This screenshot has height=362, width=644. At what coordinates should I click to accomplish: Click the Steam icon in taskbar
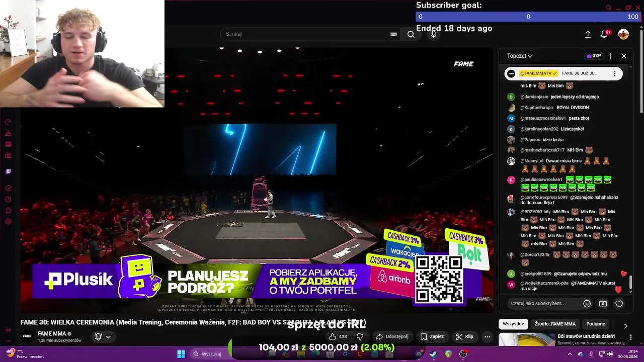click(x=433, y=354)
